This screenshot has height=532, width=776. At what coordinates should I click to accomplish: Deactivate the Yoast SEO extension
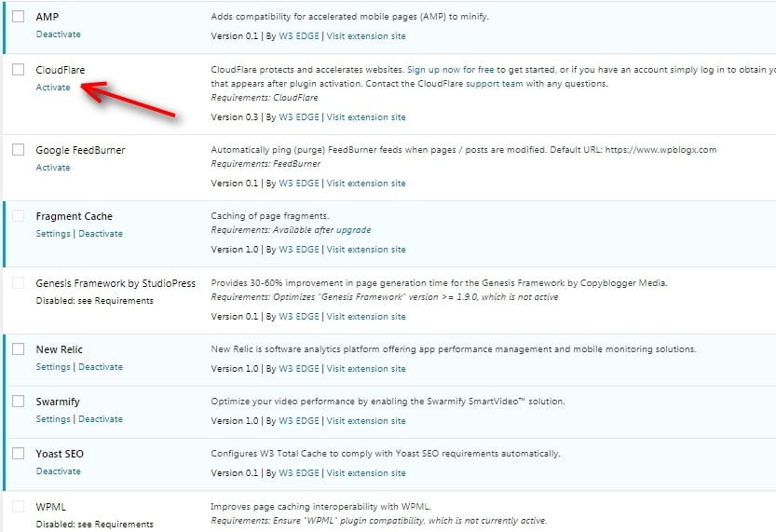tap(59, 471)
